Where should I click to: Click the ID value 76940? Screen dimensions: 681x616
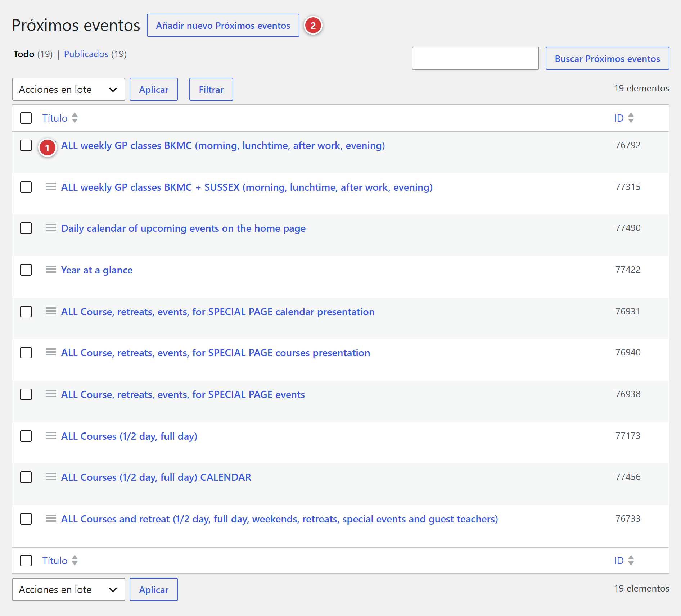pos(628,352)
